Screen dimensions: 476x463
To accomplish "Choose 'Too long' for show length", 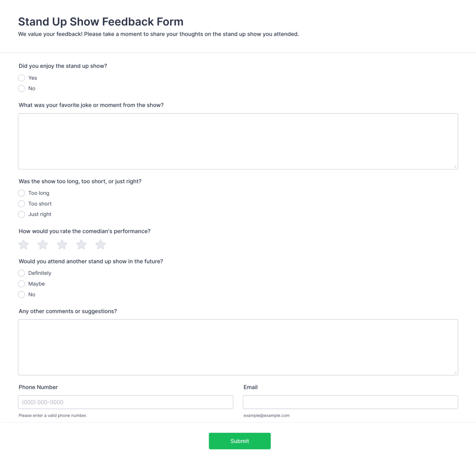I will pos(21,193).
